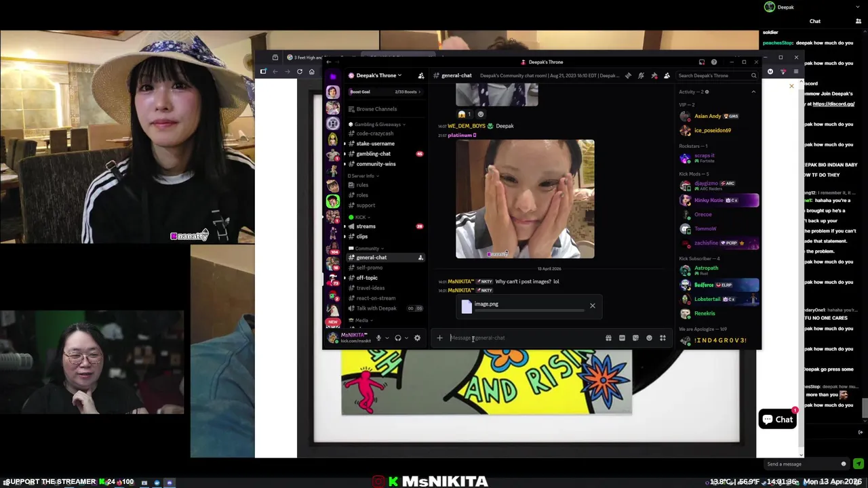
Task: Open the emoji picker icon
Action: pos(649,338)
